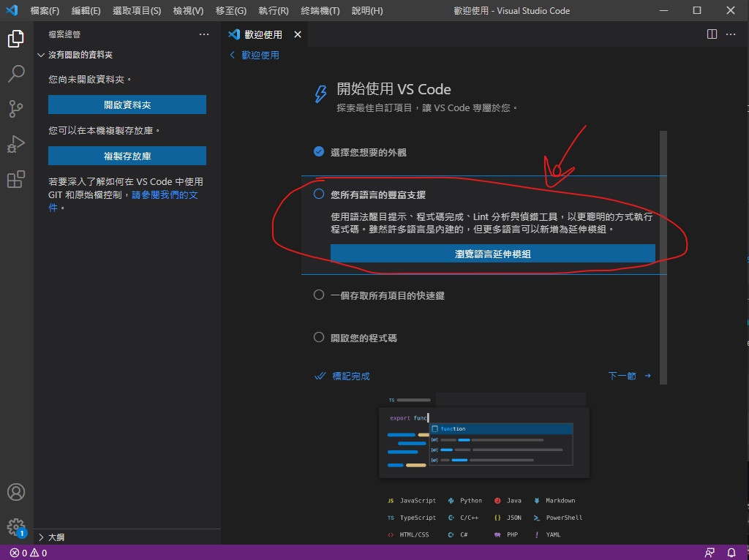Image resolution: width=749 pixels, height=560 pixels.
Task: Click the errors and warnings status indicator
Action: pyautogui.click(x=29, y=553)
